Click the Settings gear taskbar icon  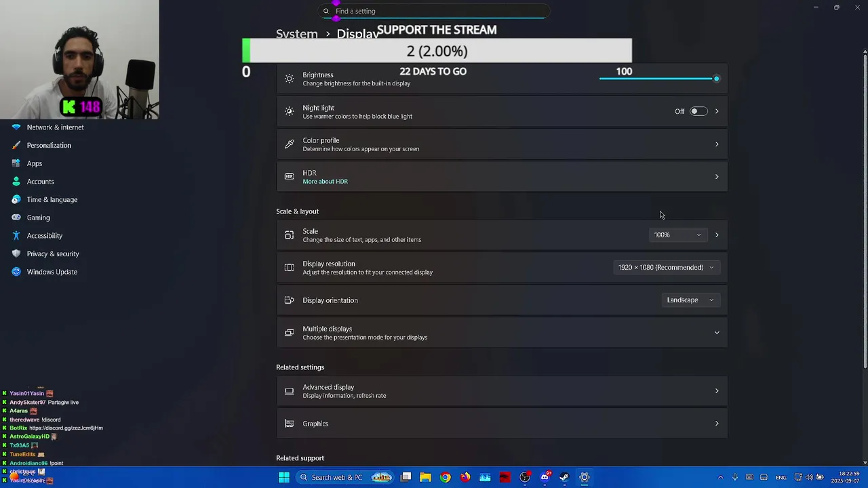coord(585,477)
